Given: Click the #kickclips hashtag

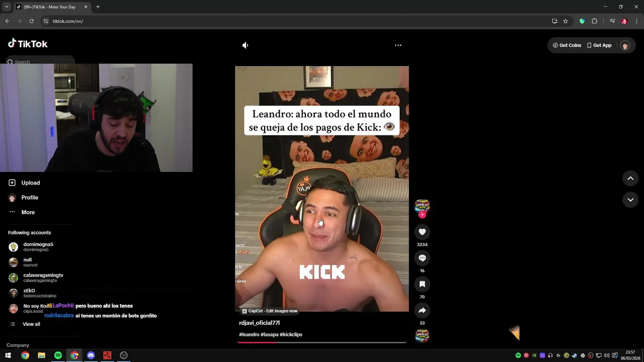Looking at the screenshot, I should 291,334.
